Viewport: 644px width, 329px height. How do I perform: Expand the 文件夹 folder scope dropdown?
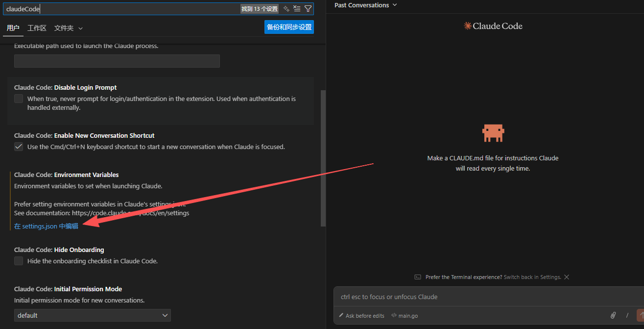pos(69,28)
